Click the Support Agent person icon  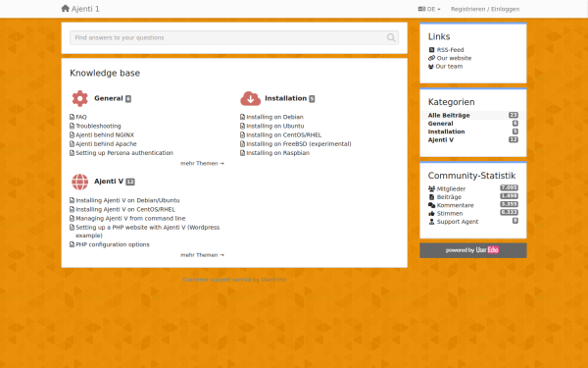tap(431, 222)
